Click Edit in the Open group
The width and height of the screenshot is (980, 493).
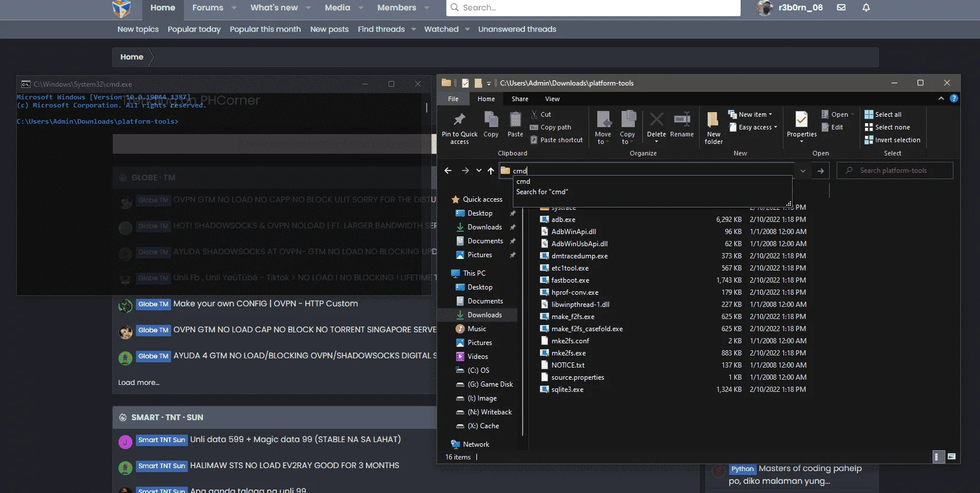[x=832, y=127]
